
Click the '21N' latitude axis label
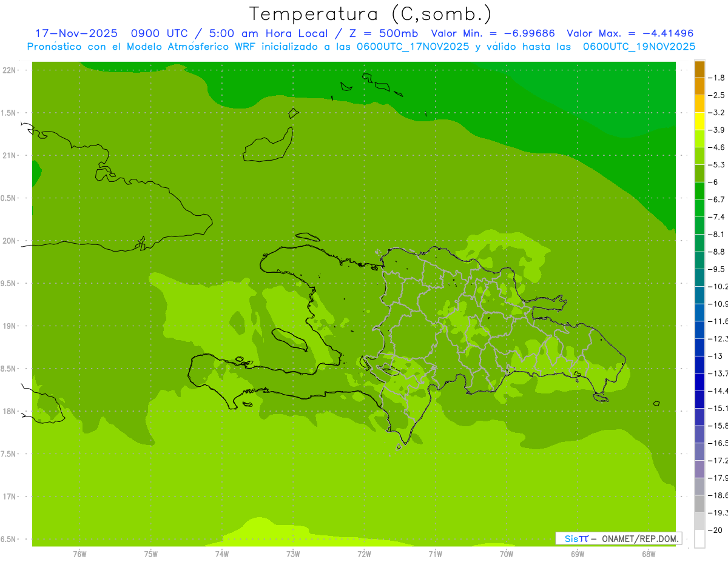(x=8, y=156)
